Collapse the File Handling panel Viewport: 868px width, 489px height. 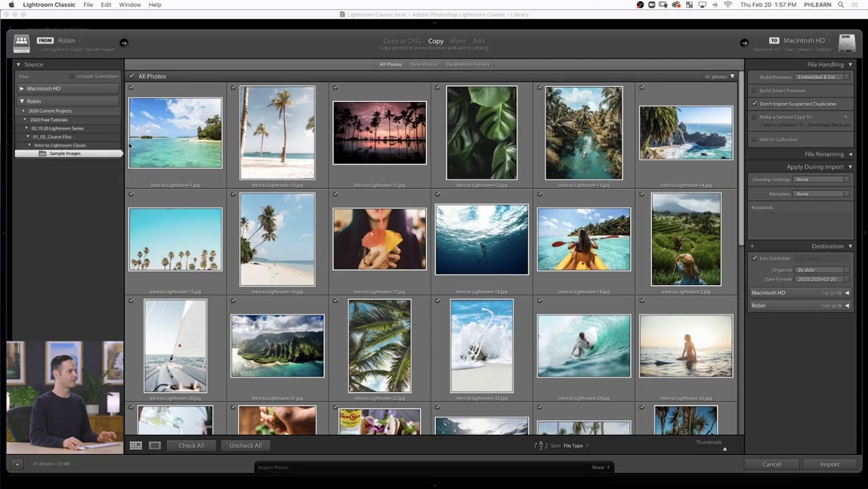tap(850, 64)
